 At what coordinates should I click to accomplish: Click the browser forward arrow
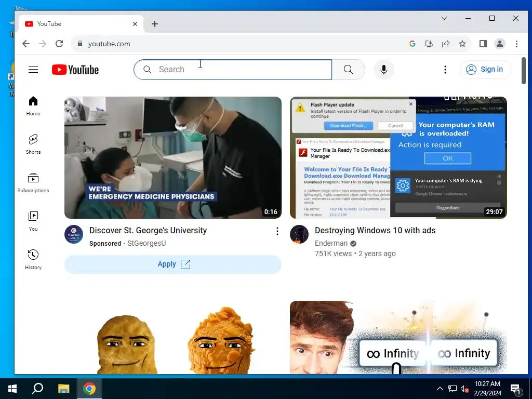point(43,44)
